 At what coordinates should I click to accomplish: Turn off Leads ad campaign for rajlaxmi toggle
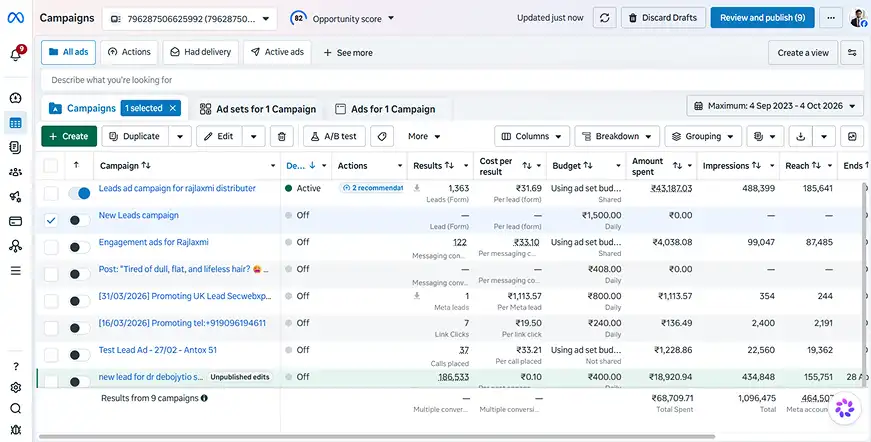[79, 193]
